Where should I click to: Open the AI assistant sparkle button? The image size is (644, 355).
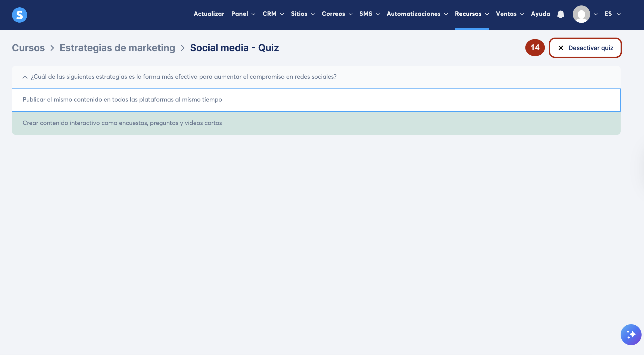(x=631, y=335)
